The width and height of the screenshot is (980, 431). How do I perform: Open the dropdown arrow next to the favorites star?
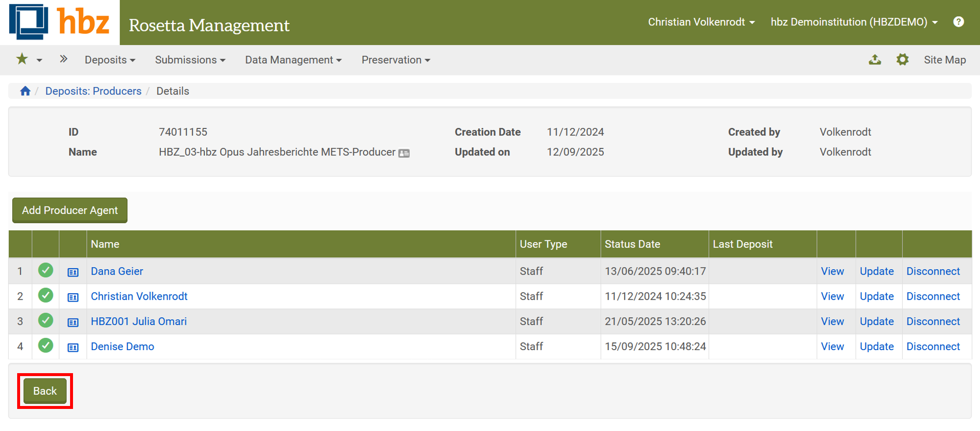[40, 60]
